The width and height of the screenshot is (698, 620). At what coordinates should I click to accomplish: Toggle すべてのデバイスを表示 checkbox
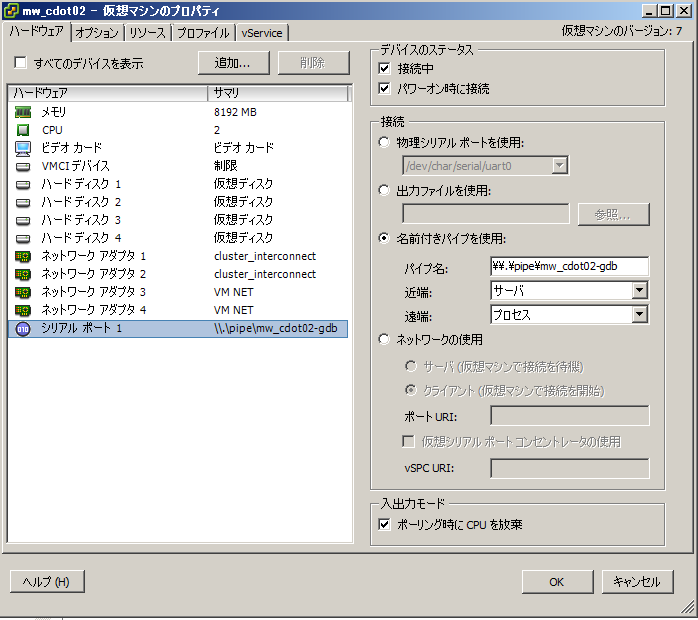[x=20, y=62]
